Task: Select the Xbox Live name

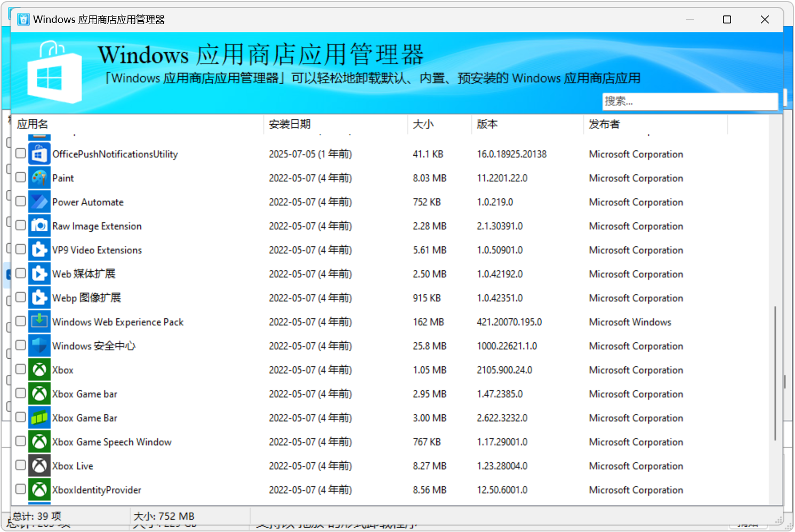Action: tap(73, 466)
